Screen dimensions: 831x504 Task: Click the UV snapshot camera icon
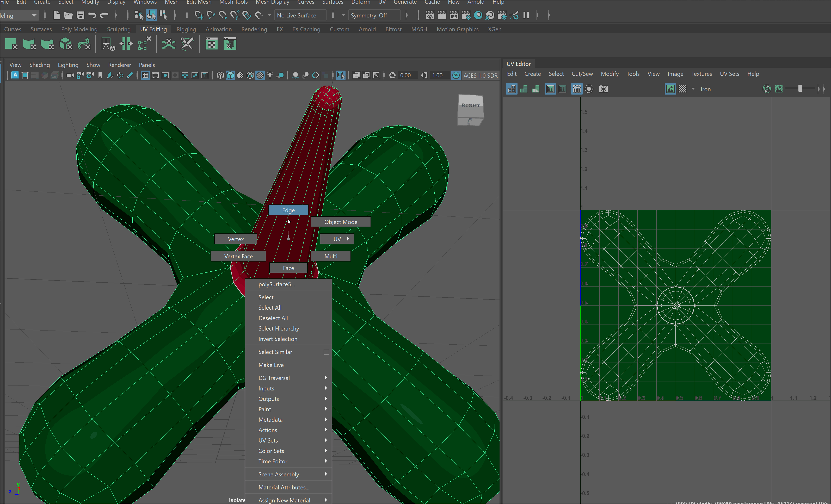click(603, 89)
